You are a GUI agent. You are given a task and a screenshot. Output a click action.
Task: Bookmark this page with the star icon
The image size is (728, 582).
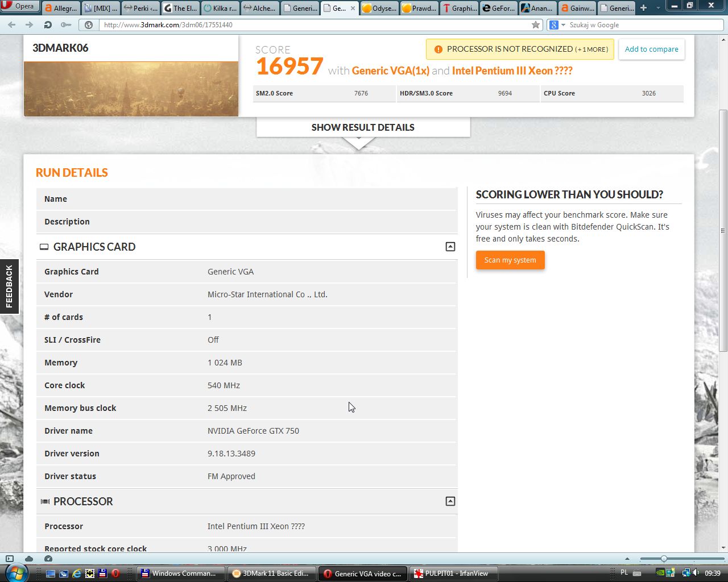(535, 25)
